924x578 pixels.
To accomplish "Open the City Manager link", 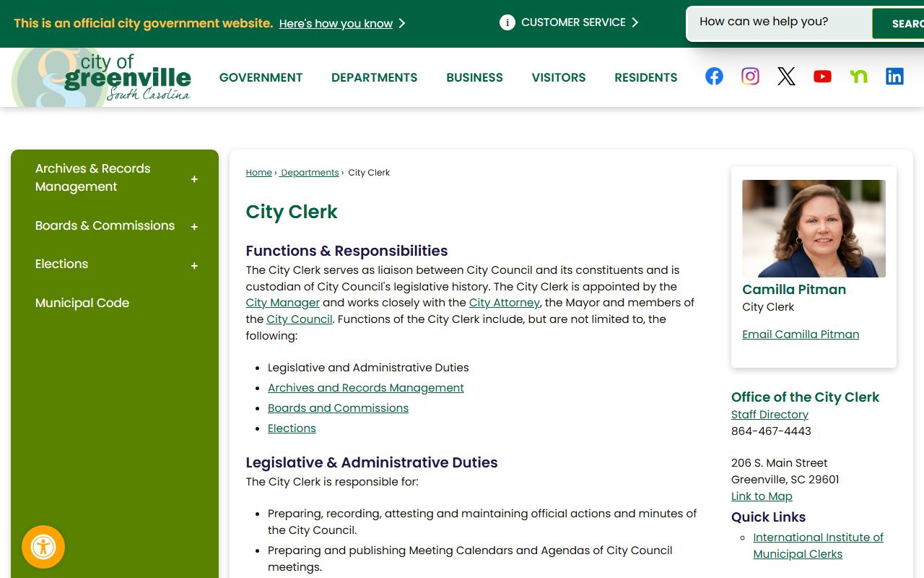I will tap(282, 303).
